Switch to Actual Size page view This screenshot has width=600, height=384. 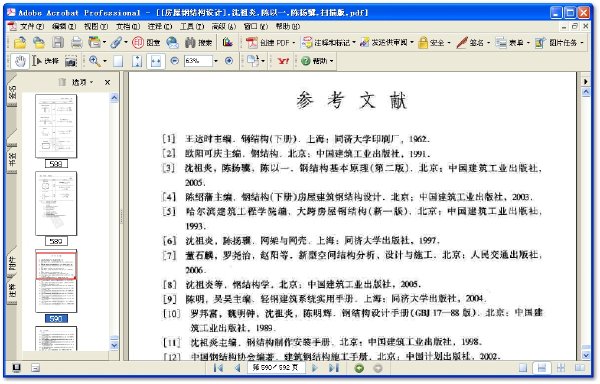(x=118, y=61)
